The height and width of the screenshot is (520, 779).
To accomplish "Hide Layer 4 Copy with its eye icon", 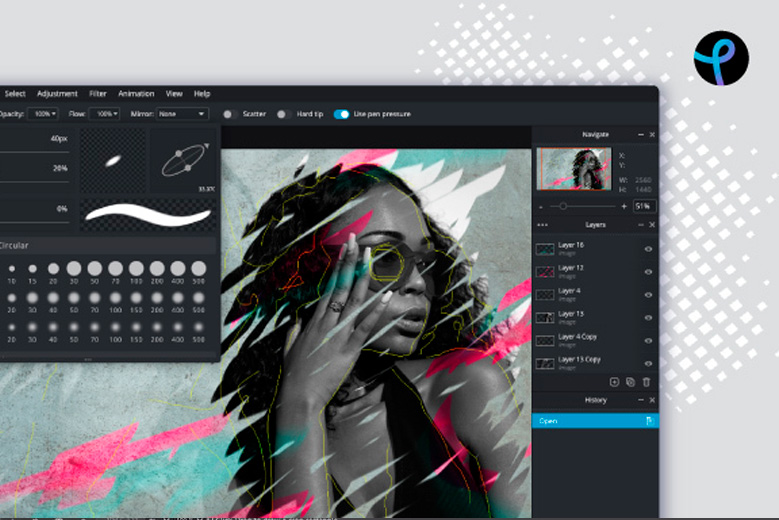I will (x=648, y=340).
